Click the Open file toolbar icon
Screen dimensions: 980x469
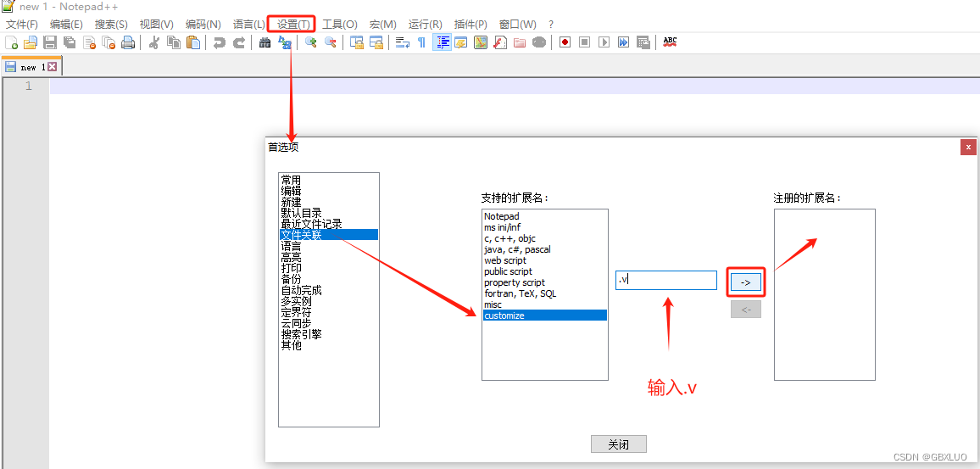click(31, 42)
